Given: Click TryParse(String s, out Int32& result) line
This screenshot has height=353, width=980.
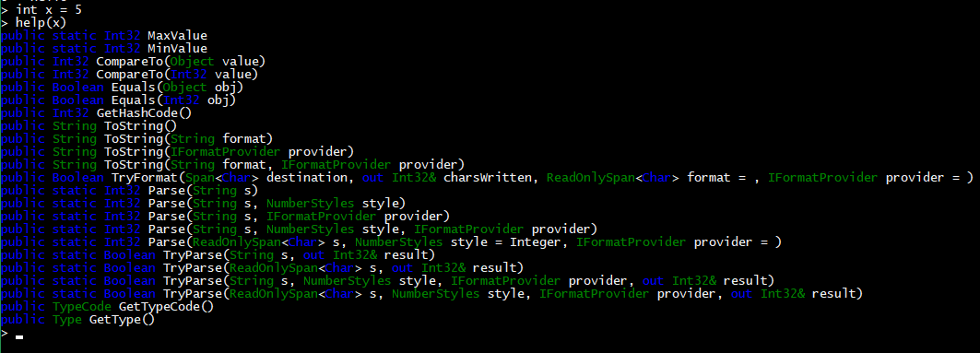Looking at the screenshot, I should [218, 255].
